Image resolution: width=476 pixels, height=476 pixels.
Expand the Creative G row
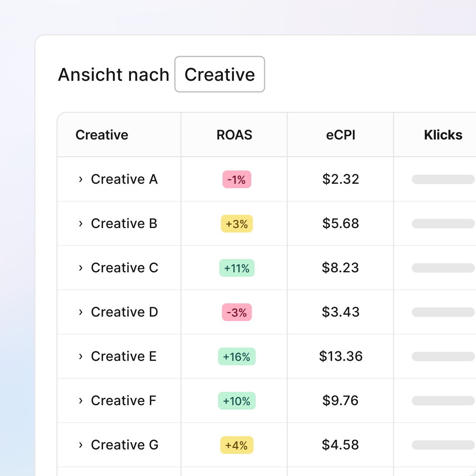(81, 445)
